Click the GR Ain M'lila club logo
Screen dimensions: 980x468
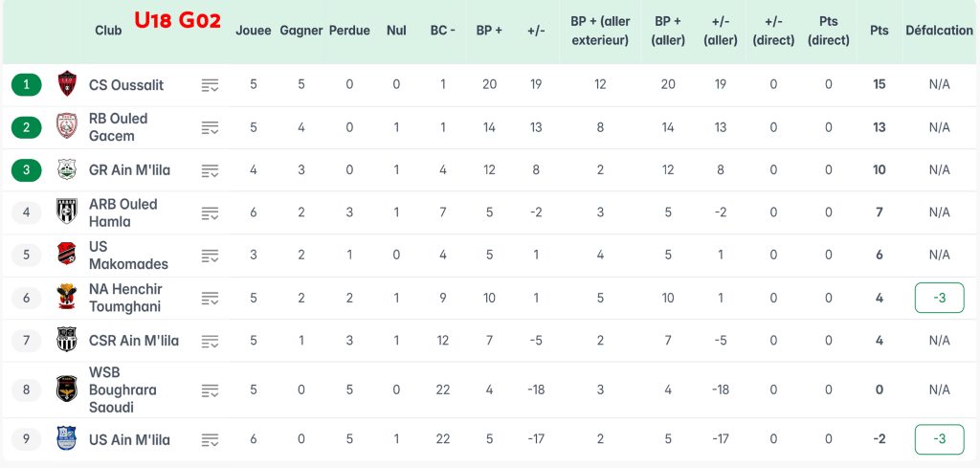(x=67, y=169)
